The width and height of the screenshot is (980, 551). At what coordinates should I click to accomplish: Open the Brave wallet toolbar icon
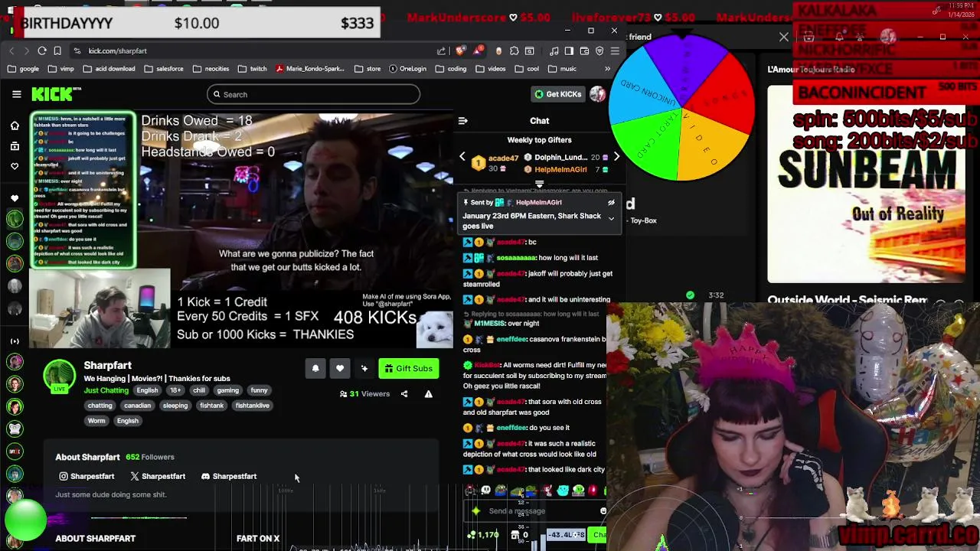tap(585, 51)
